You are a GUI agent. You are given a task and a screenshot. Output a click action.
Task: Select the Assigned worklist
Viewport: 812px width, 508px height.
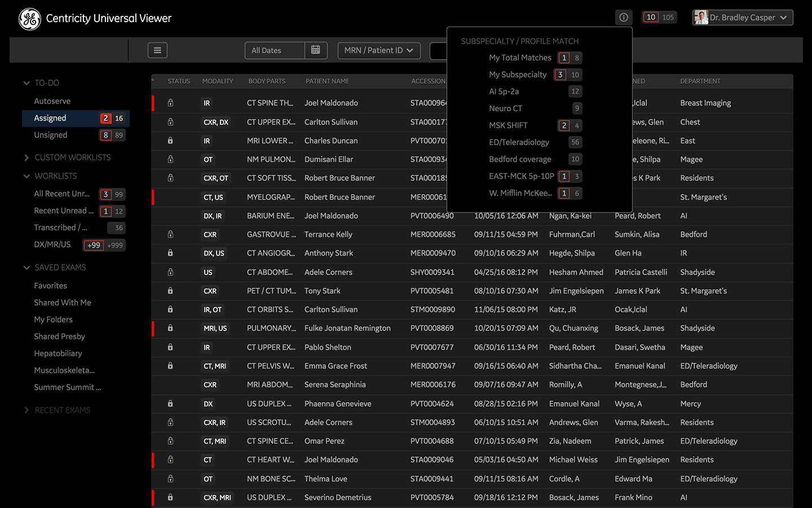tap(76, 118)
